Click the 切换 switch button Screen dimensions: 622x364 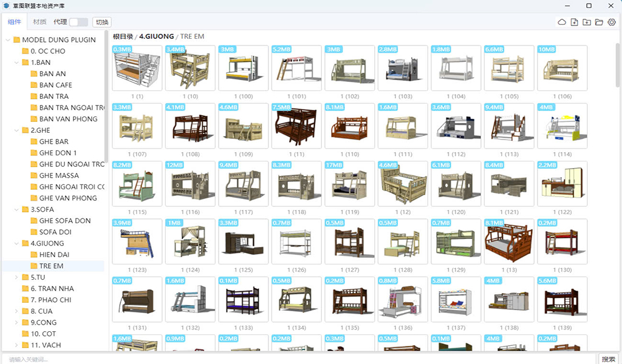tap(102, 22)
